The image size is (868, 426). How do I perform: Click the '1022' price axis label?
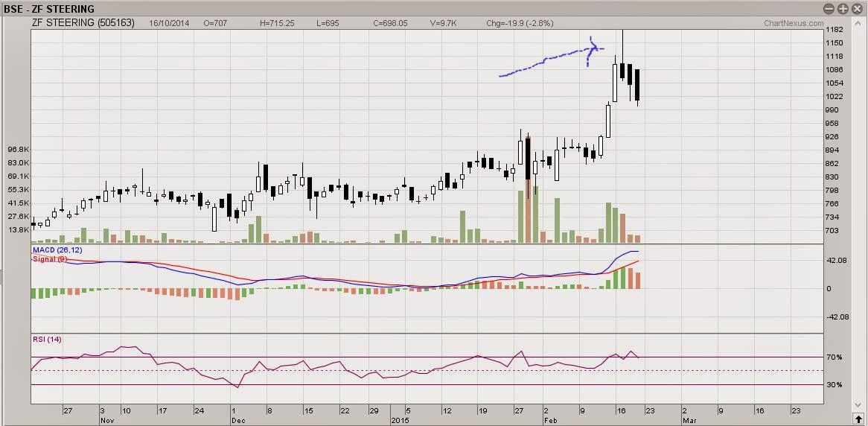(835, 96)
